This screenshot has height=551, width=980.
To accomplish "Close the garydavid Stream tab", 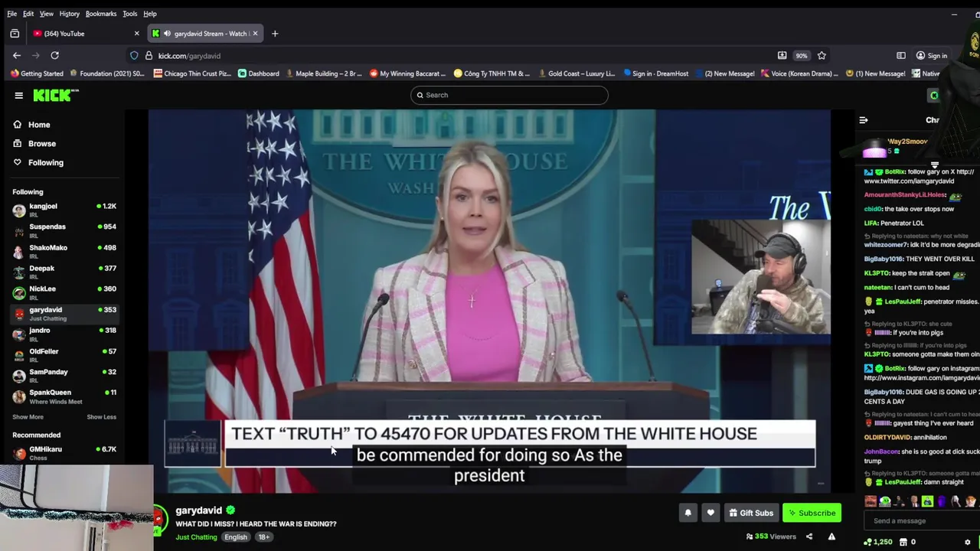I will [x=256, y=34].
